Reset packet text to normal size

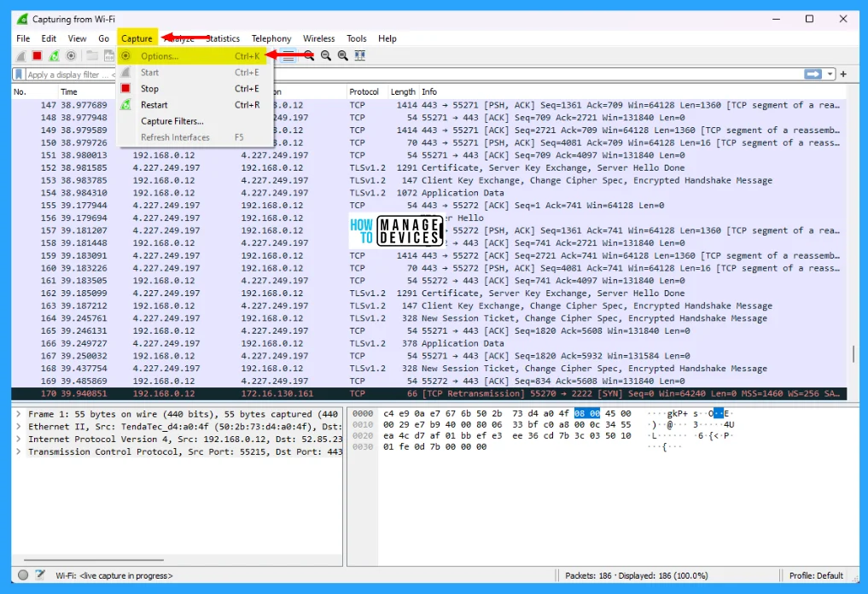(342, 55)
